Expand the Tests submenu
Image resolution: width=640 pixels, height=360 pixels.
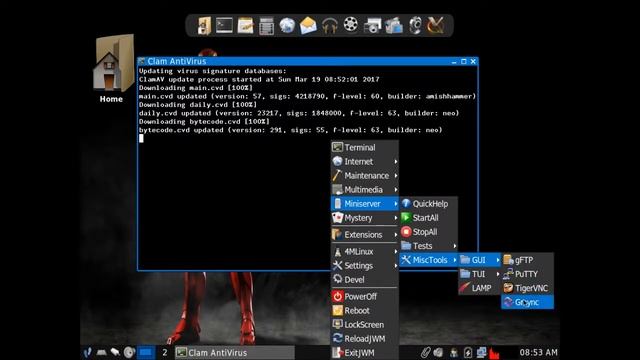point(429,246)
